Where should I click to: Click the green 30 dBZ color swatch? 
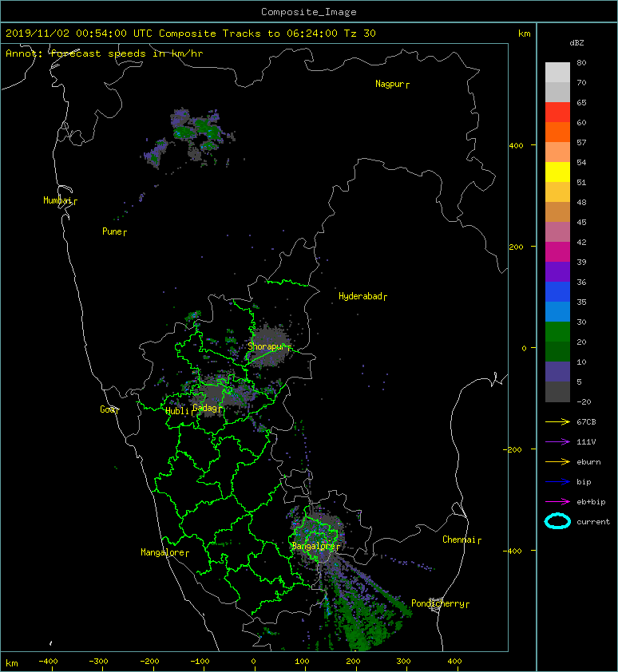pyautogui.click(x=557, y=332)
